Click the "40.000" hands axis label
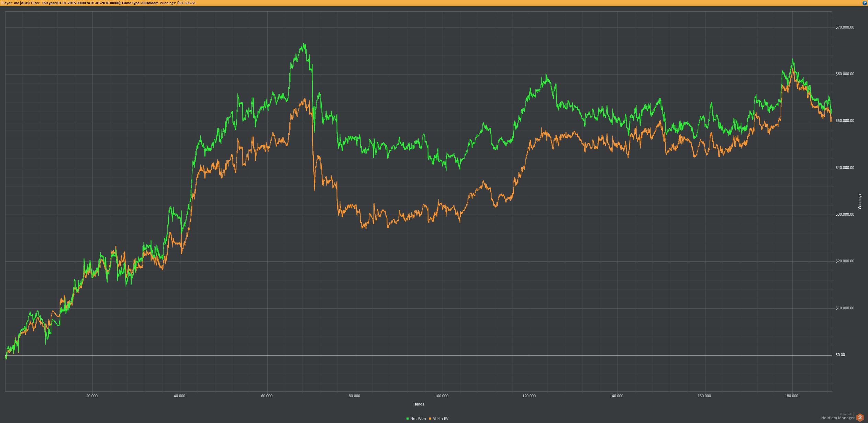The height and width of the screenshot is (423, 868). tap(179, 396)
